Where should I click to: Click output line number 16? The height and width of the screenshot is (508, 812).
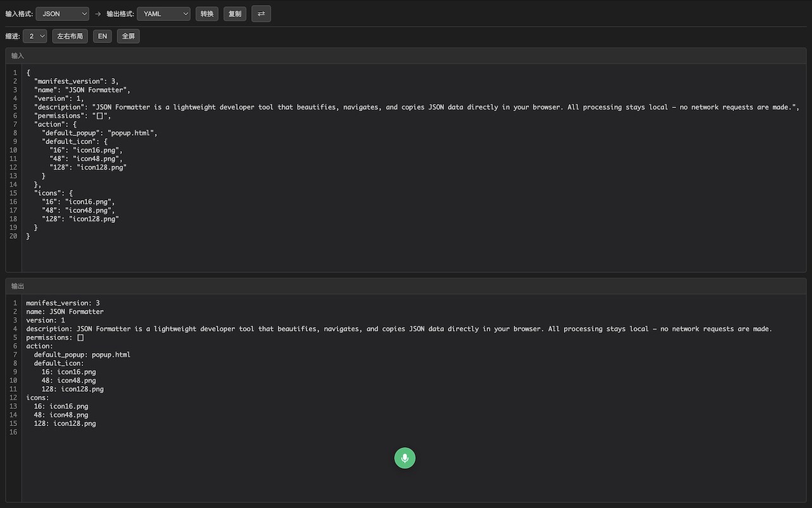tap(13, 432)
